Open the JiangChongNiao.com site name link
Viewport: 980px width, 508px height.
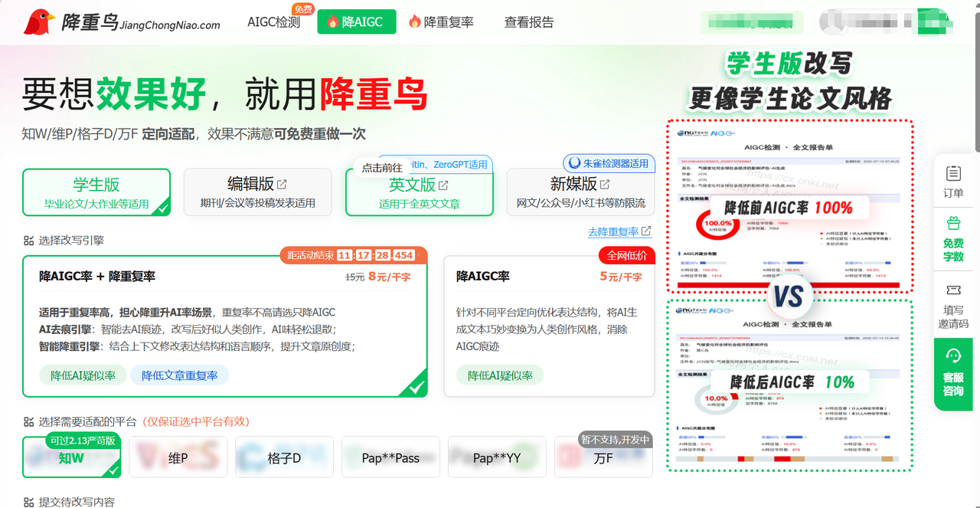click(170, 25)
